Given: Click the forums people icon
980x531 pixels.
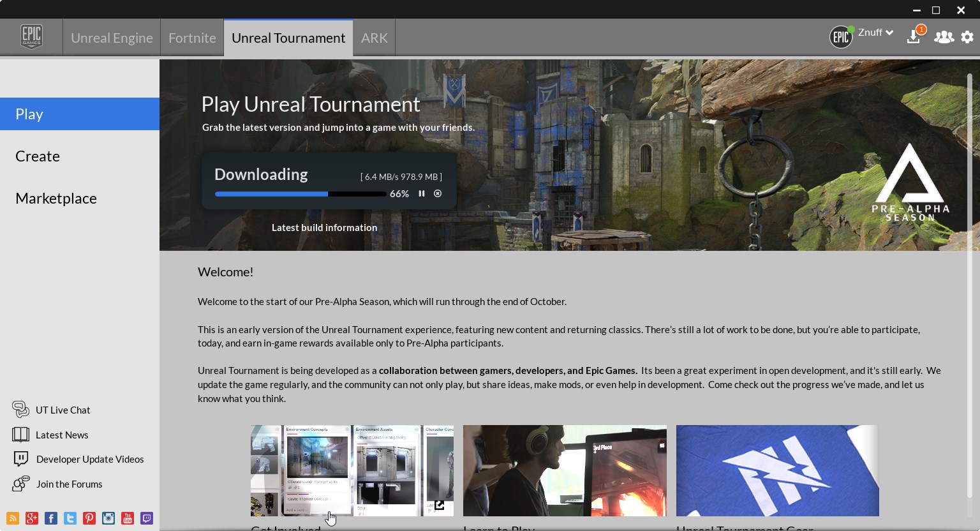Looking at the screenshot, I should tap(20, 483).
